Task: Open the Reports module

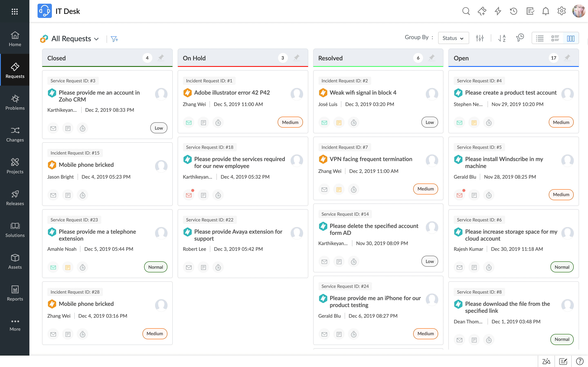Action: coord(15,293)
